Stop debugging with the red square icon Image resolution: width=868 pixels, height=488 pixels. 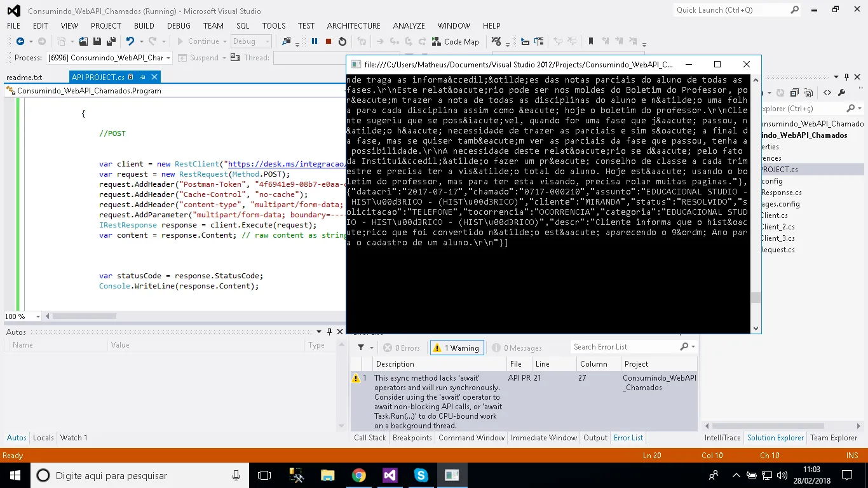click(329, 41)
